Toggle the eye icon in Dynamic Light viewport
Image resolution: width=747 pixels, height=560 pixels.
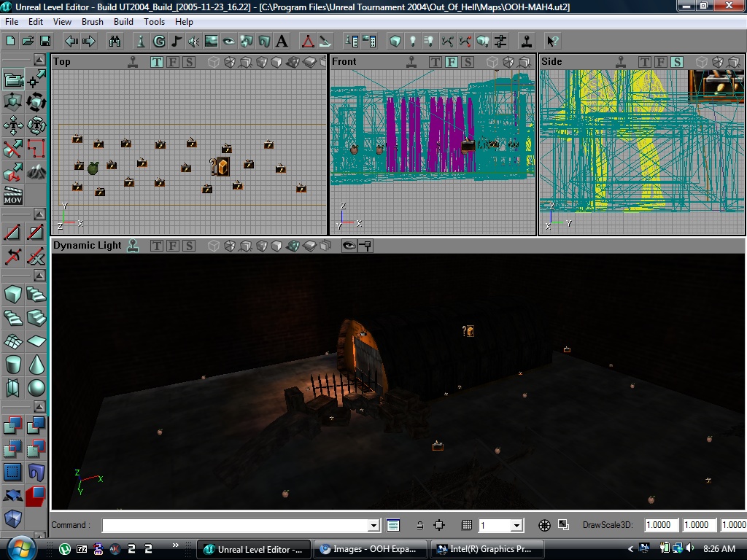[x=349, y=246]
